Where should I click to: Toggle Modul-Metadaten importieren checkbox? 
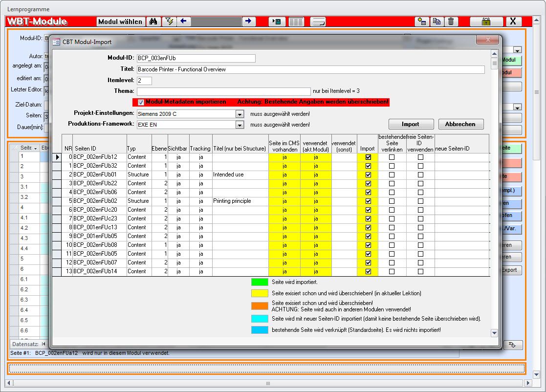click(141, 102)
